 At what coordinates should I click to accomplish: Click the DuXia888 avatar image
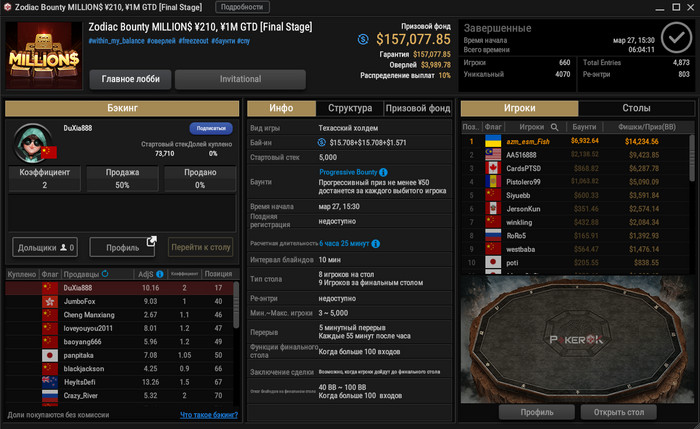32,143
